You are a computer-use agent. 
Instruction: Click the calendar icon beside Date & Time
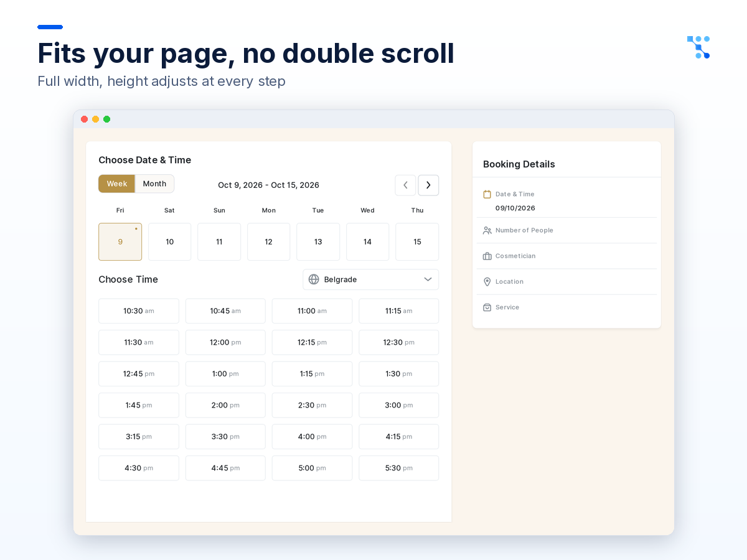[x=487, y=194]
